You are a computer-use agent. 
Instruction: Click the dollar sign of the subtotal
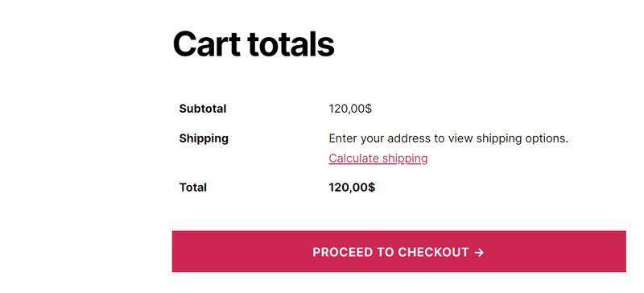369,109
